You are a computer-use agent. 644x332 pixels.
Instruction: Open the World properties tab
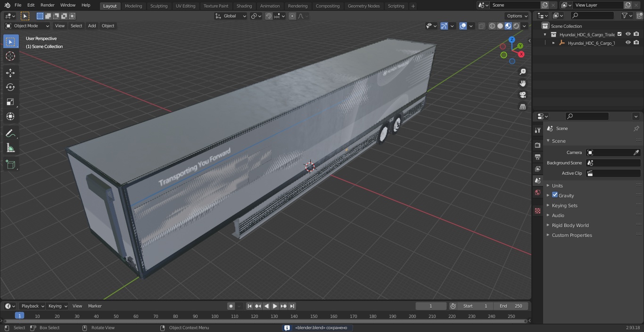pyautogui.click(x=537, y=193)
